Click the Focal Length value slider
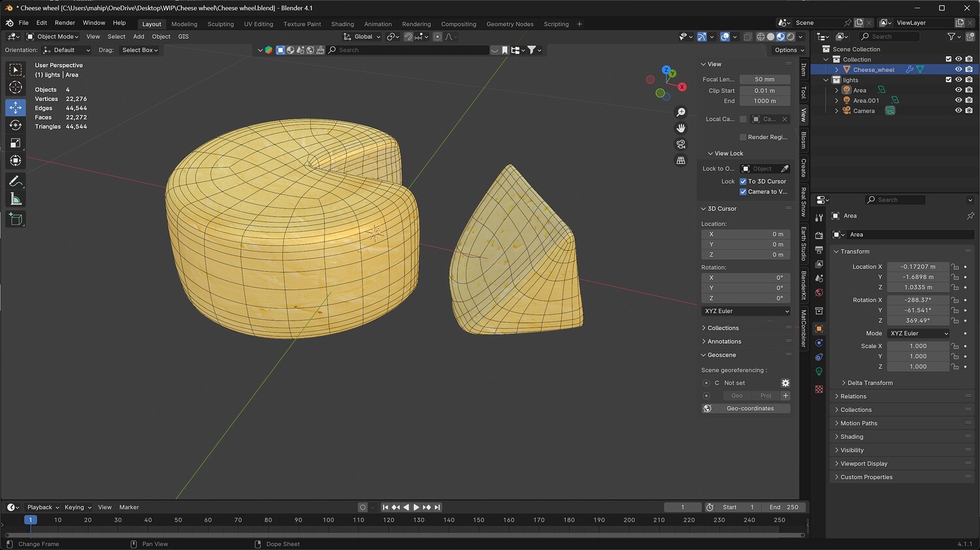 tap(764, 80)
